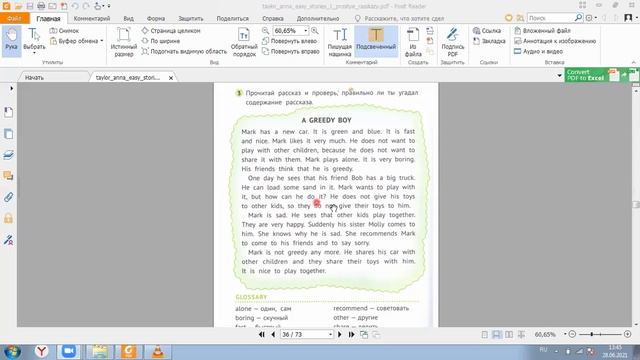Expand the left navigation panel arrow

11,88
